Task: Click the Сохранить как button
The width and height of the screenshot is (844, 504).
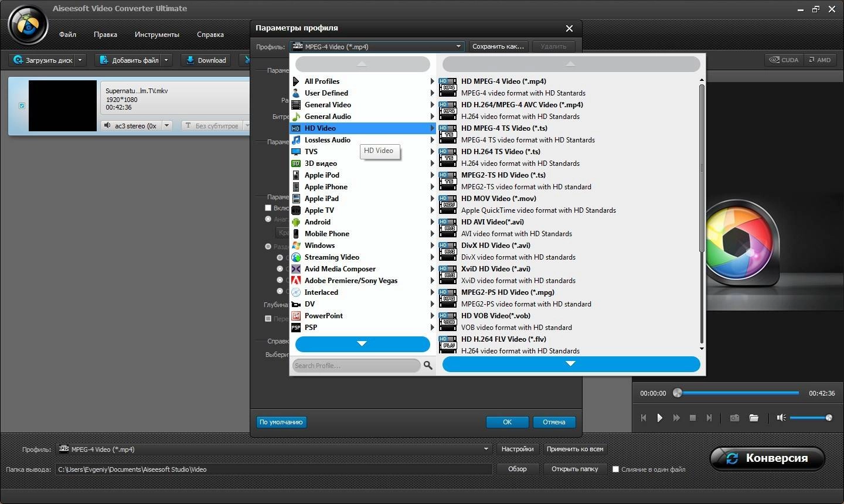Action: pyautogui.click(x=498, y=47)
